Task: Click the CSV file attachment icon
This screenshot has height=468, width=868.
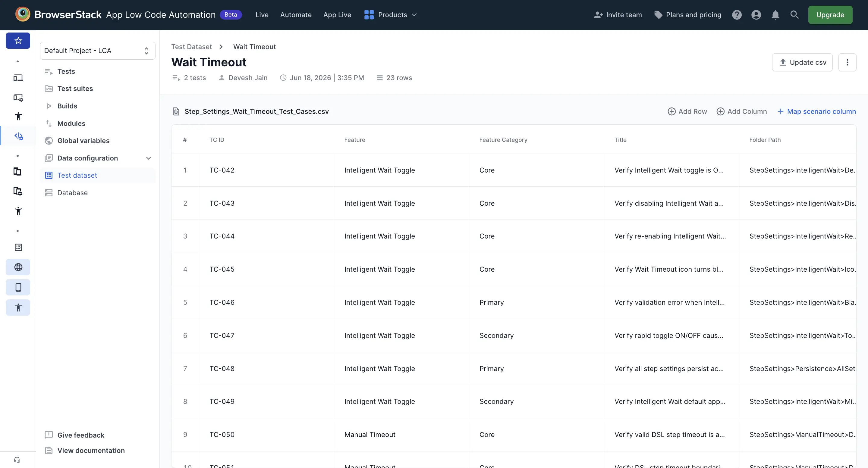Action: (x=176, y=111)
